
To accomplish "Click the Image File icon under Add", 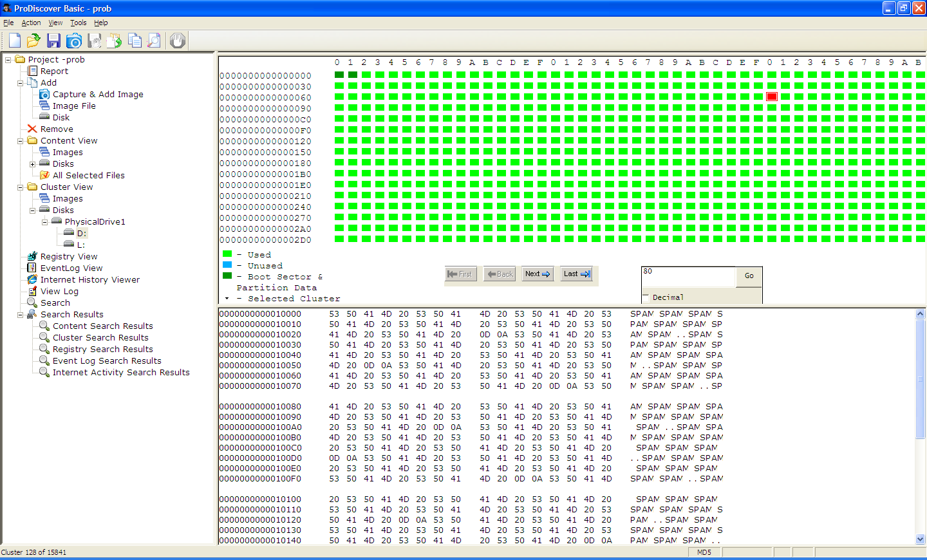I will click(44, 106).
